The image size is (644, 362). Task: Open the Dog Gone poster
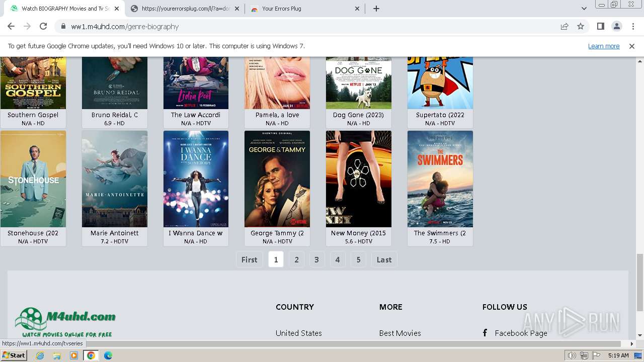359,83
